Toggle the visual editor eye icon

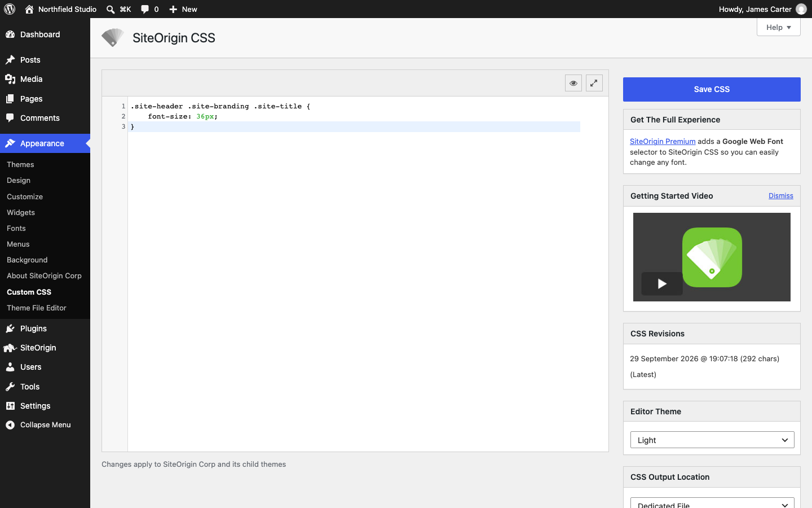[x=573, y=83]
